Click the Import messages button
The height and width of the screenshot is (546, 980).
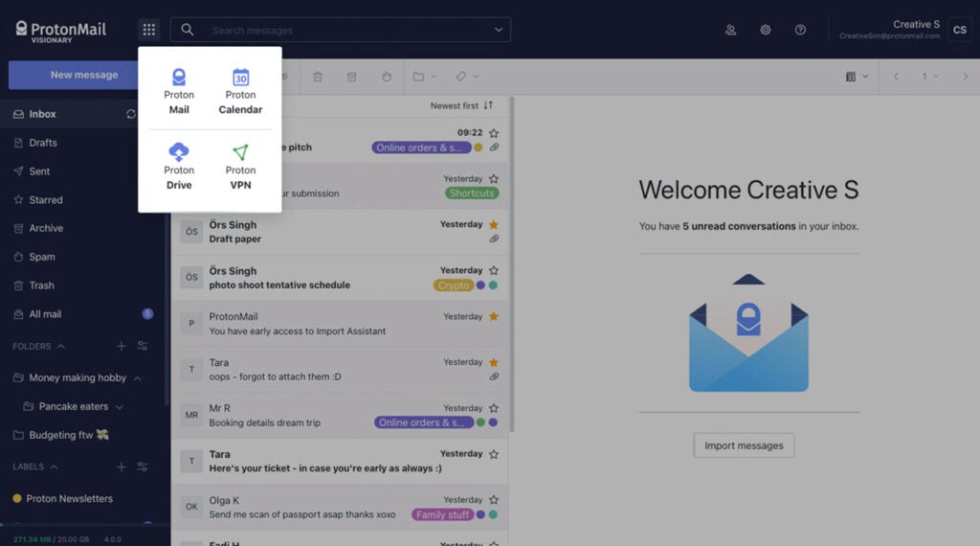coord(744,445)
